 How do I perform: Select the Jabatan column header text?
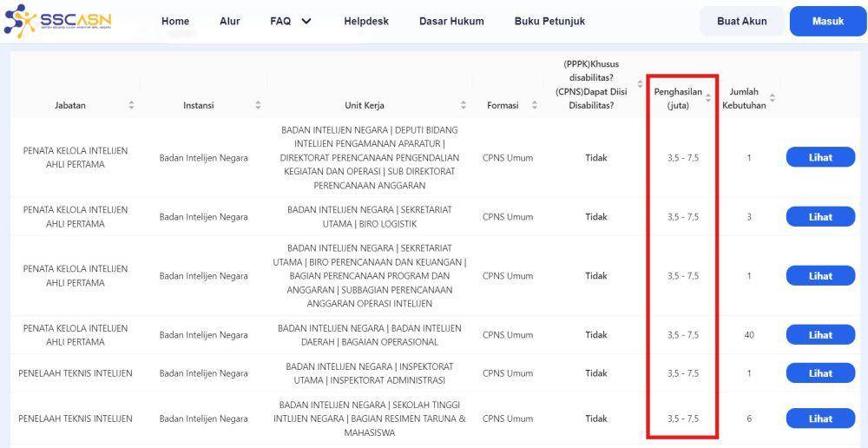click(x=70, y=105)
